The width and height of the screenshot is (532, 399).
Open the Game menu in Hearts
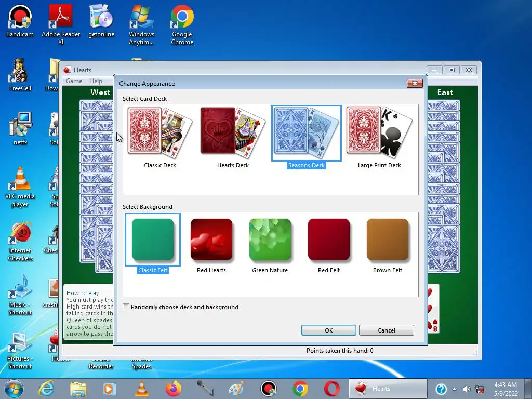tap(74, 81)
